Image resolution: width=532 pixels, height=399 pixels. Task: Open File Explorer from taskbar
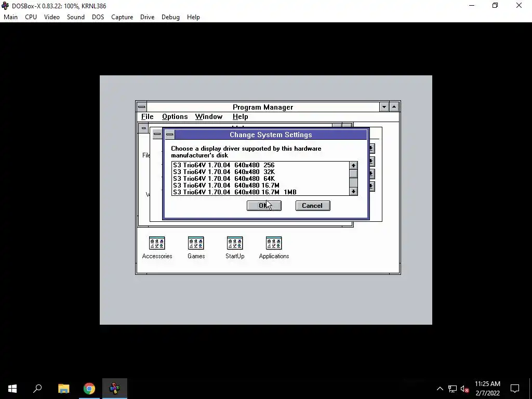[63, 389]
